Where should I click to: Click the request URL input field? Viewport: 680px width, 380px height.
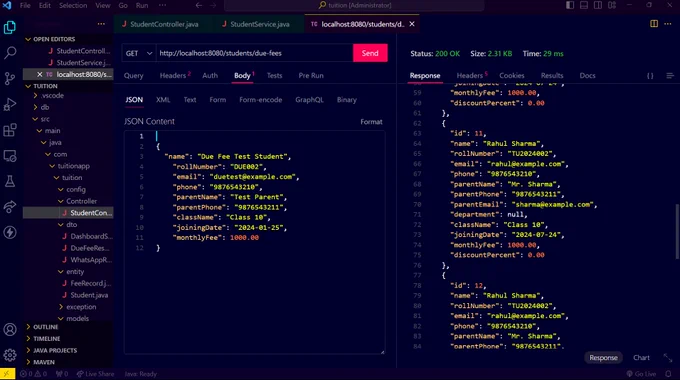point(255,53)
